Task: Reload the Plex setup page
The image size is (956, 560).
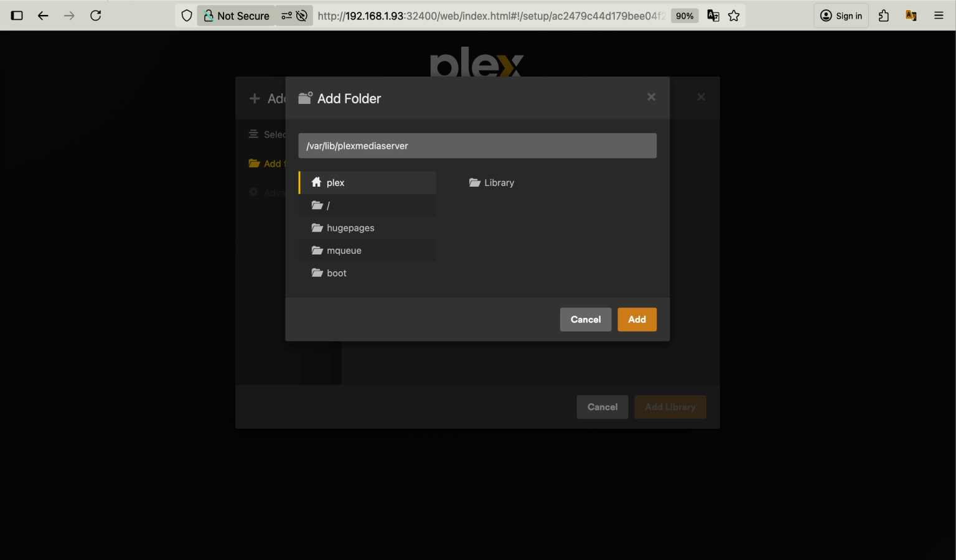Action: 95,16
